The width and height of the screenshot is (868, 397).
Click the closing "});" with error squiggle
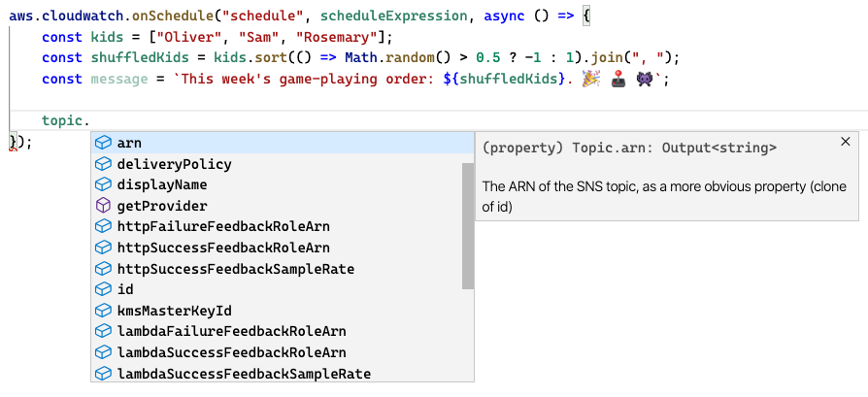(21, 143)
